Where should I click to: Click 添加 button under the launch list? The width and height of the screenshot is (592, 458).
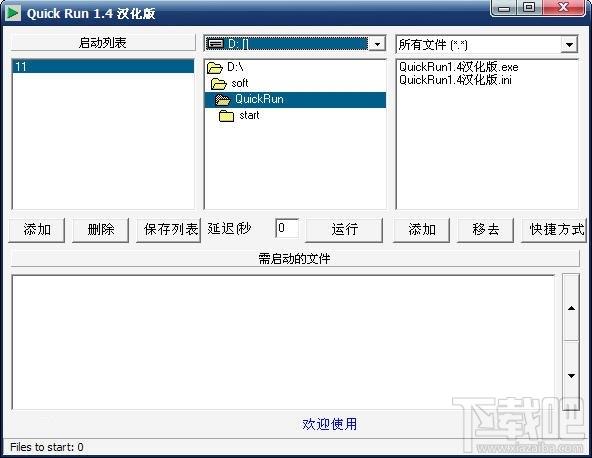tap(37, 230)
